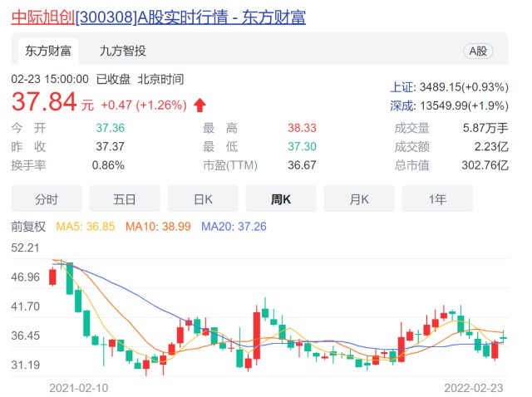Click the 41.70 axis label
532x397 pixels.
coord(25,306)
